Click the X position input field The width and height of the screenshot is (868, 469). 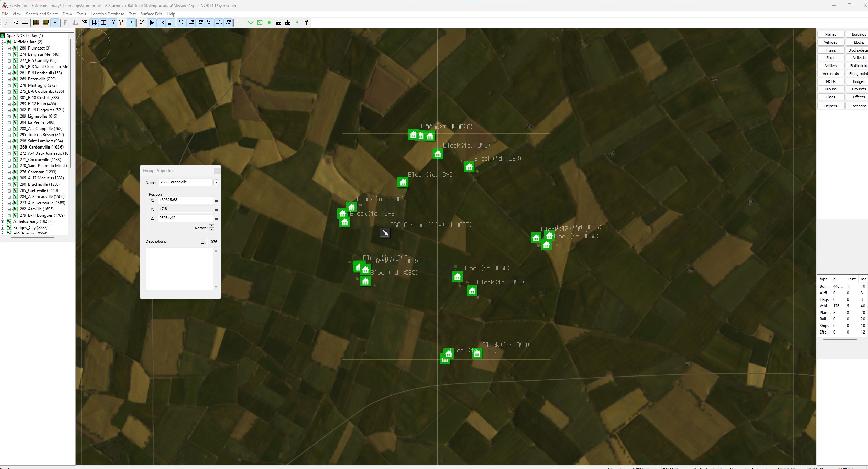pos(185,200)
